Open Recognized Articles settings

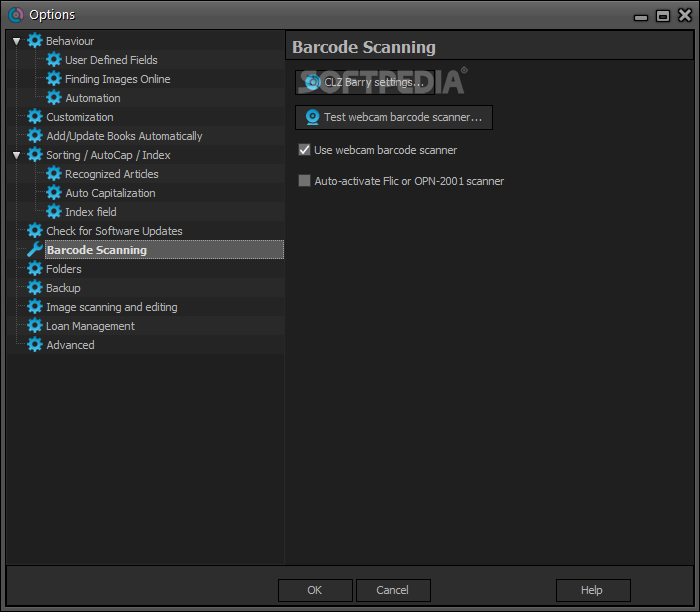[x=112, y=174]
